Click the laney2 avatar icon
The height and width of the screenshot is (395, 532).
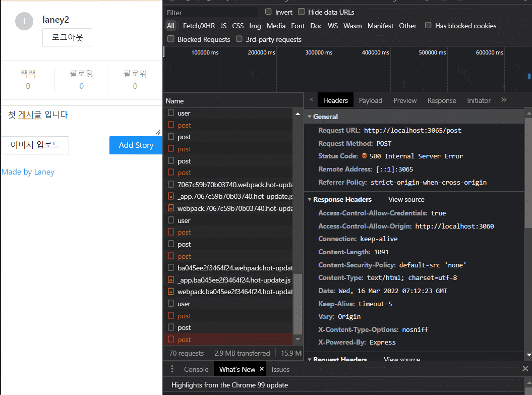pyautogui.click(x=24, y=21)
